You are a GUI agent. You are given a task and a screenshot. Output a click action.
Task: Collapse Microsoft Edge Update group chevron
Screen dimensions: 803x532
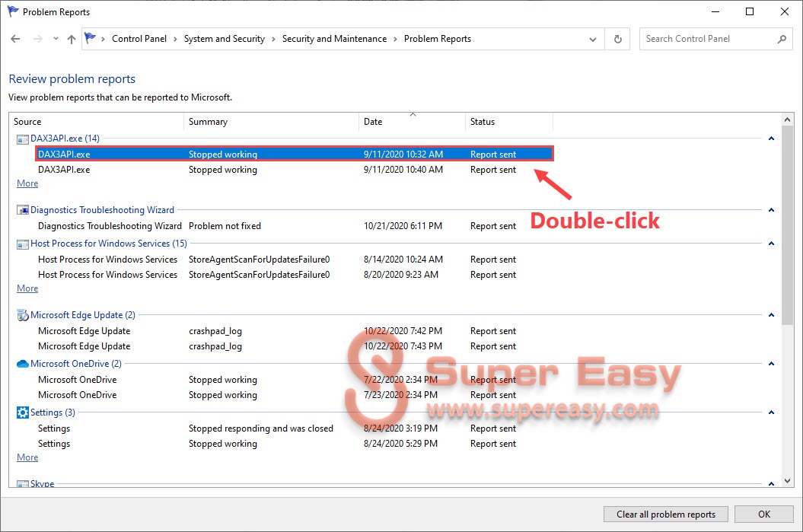[x=771, y=315]
